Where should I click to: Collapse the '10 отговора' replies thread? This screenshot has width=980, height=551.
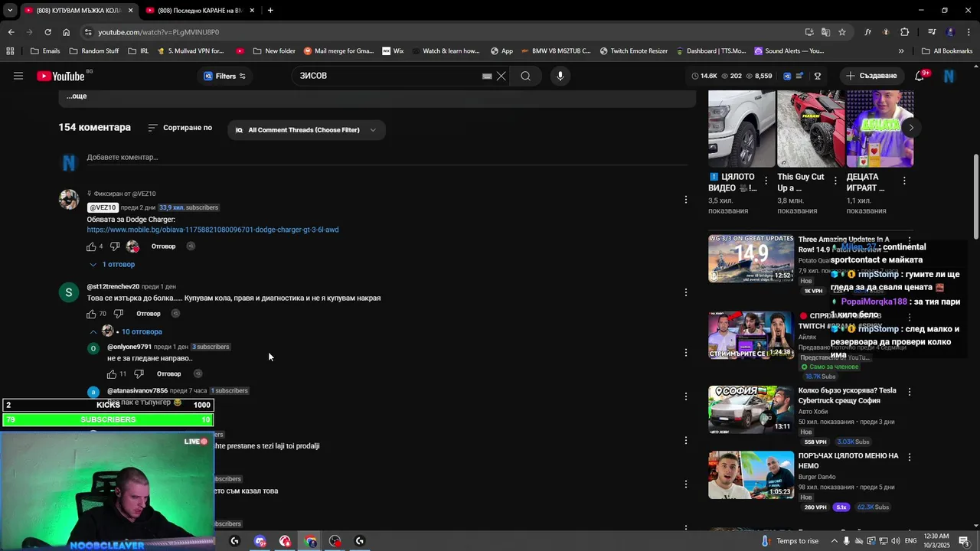pos(126,331)
